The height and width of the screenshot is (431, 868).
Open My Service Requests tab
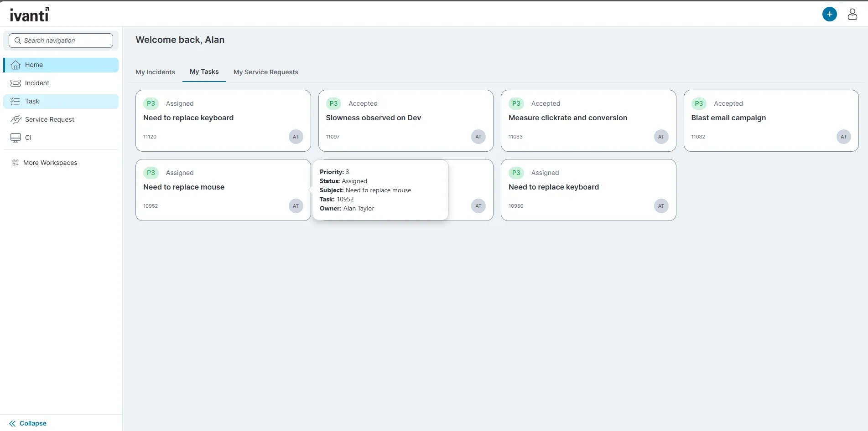[x=266, y=72]
